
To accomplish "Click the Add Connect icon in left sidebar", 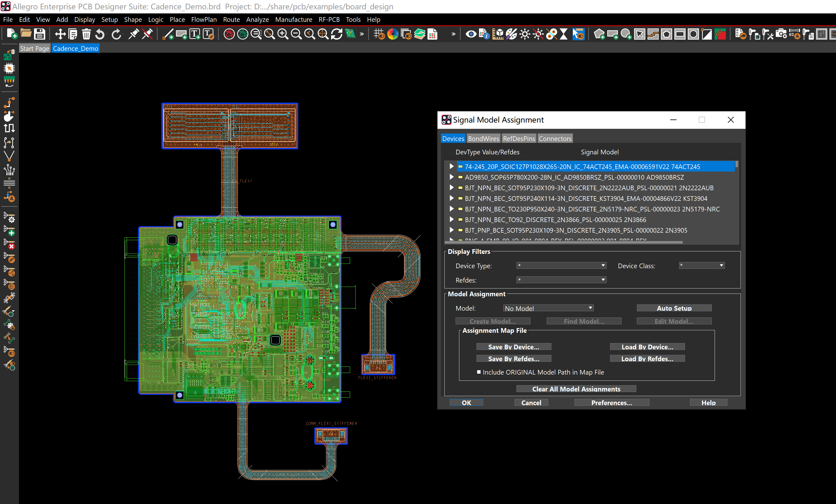I will click(9, 102).
